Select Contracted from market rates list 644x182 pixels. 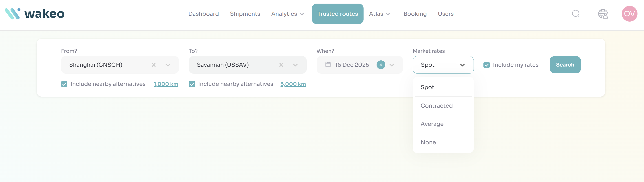tap(437, 106)
